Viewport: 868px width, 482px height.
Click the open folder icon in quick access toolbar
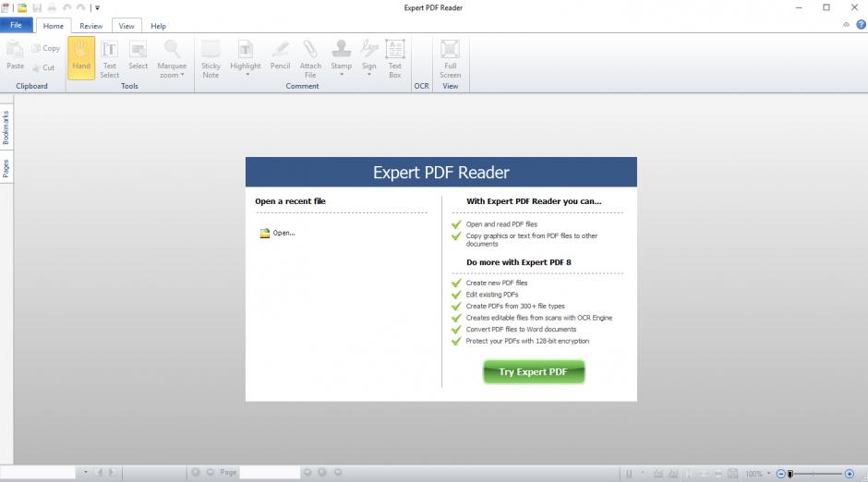pos(22,7)
